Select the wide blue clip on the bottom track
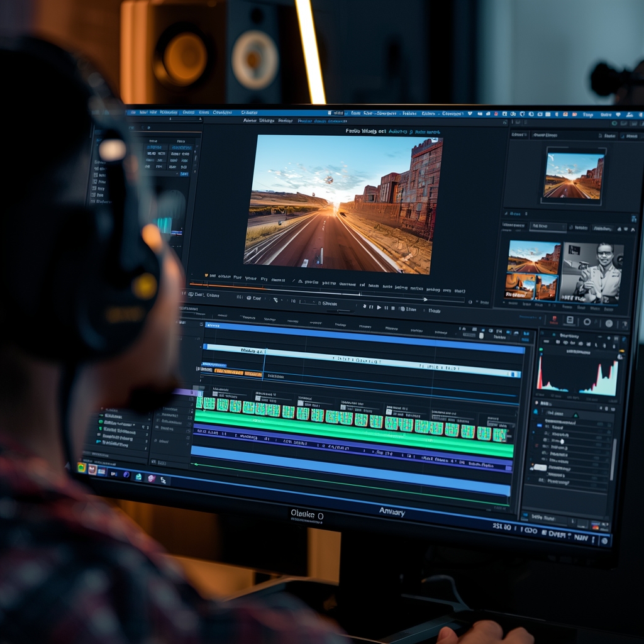This screenshot has height=644, width=644. click(x=350, y=471)
